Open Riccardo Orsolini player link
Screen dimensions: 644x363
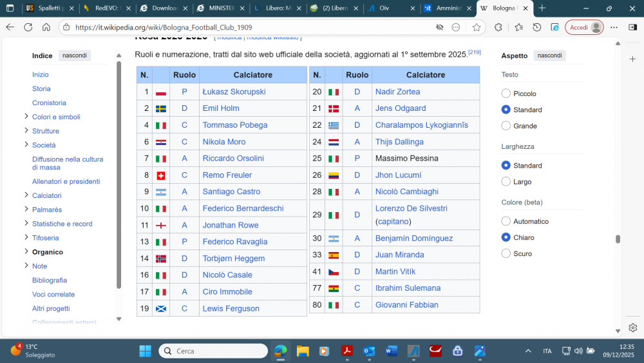[233, 158]
